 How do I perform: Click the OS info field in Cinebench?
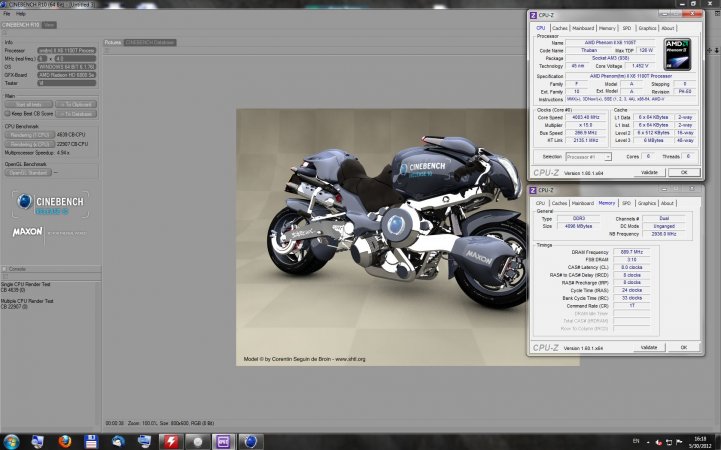67,67
